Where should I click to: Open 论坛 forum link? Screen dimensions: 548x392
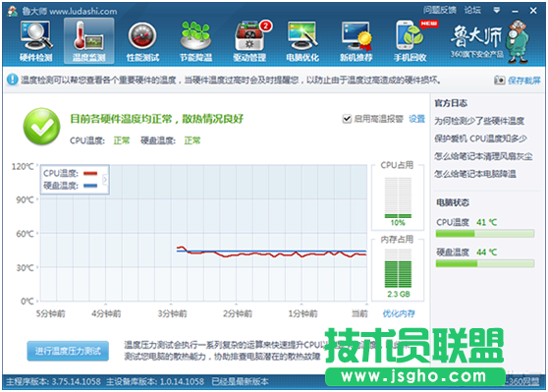click(472, 10)
